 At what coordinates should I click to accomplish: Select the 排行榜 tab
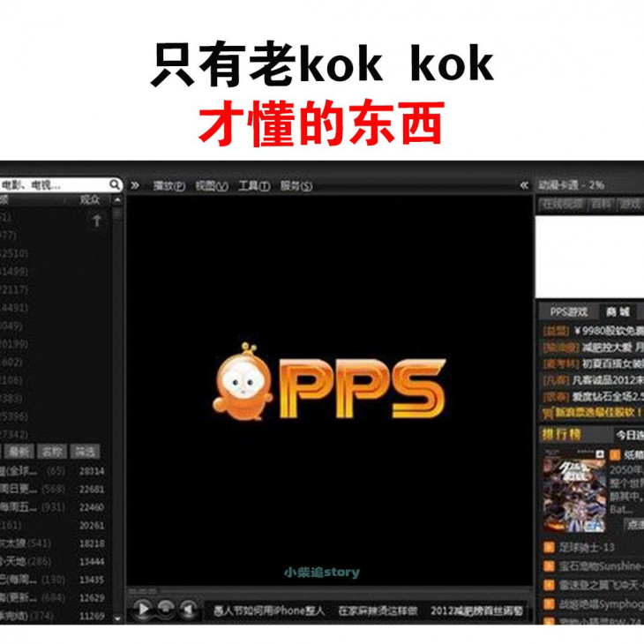tap(561, 435)
